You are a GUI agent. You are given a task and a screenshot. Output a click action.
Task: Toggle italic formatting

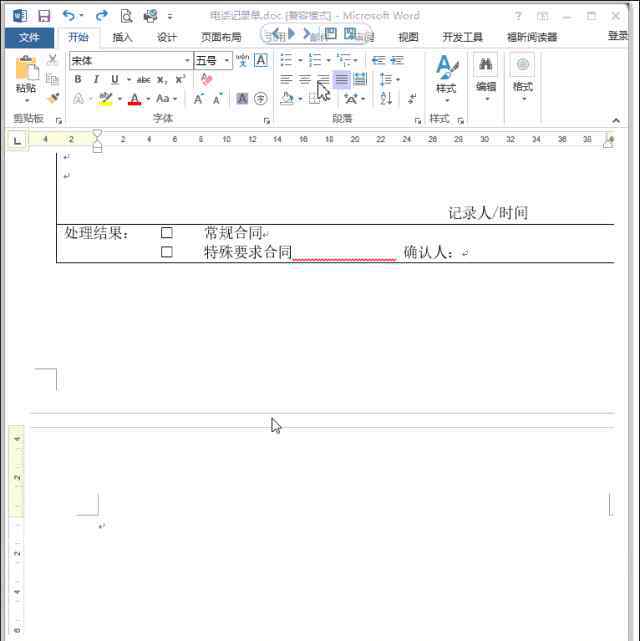tap(96, 79)
